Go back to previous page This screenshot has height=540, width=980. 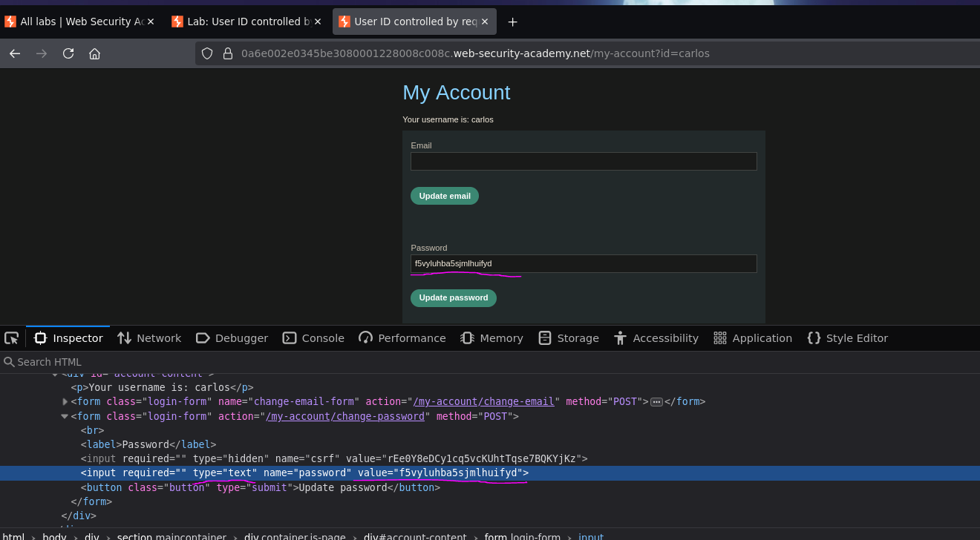tap(15, 53)
